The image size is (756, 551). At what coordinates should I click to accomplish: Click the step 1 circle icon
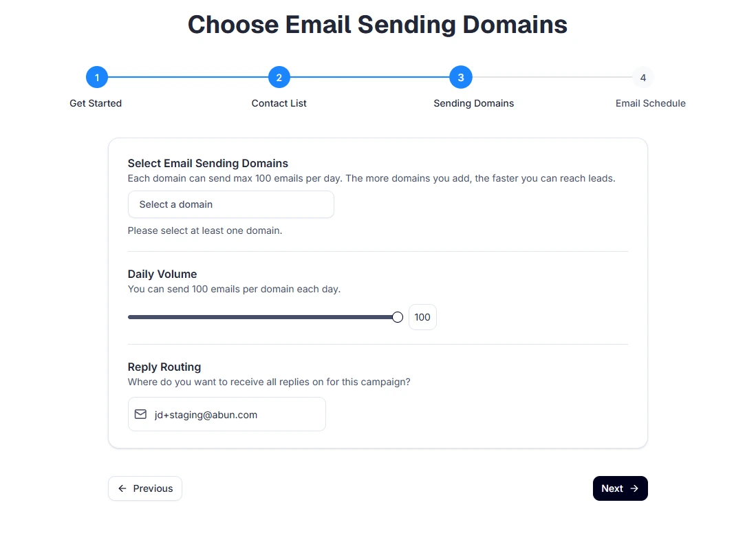pyautogui.click(x=97, y=78)
